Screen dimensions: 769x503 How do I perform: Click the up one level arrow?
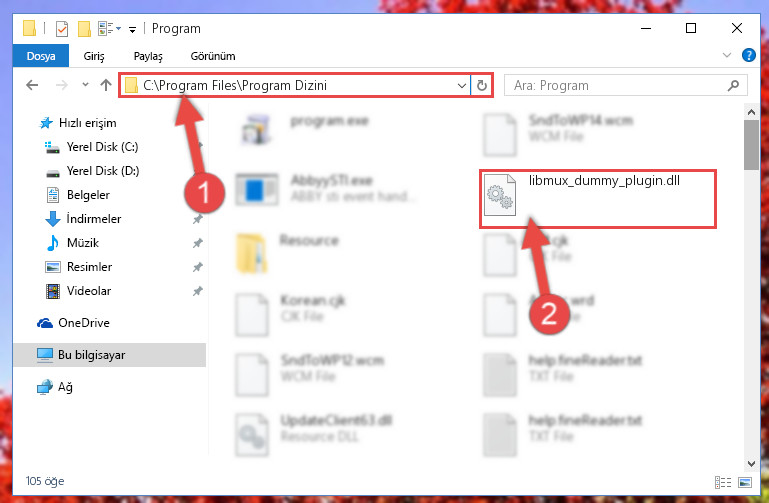(x=105, y=85)
